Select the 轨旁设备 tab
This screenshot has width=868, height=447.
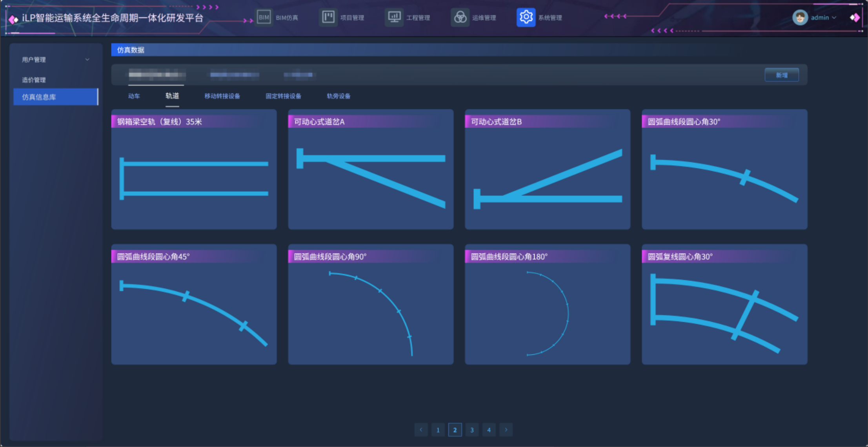tap(338, 96)
